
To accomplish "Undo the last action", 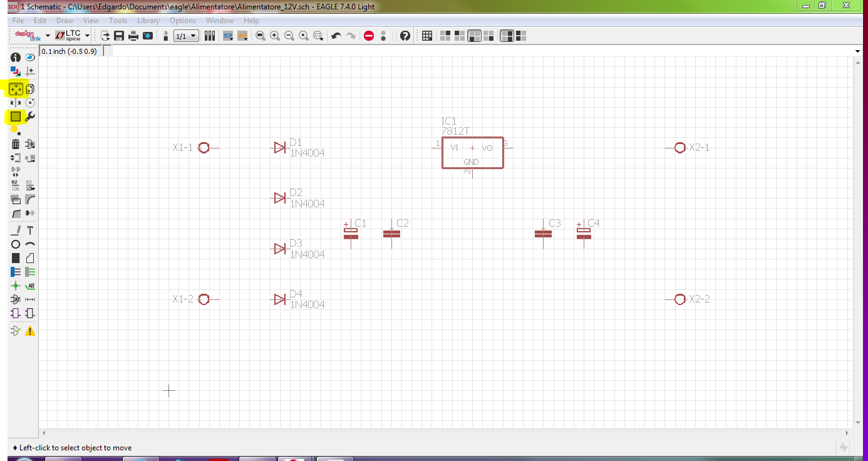I will 336,36.
